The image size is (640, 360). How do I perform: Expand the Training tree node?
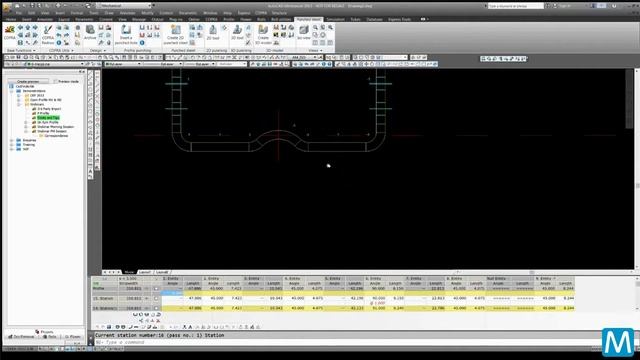tap(12, 144)
